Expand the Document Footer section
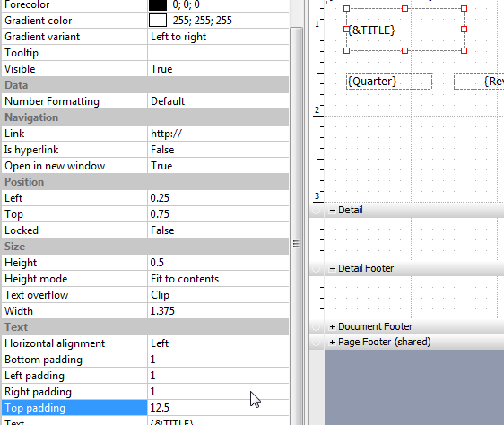Viewport: 504px width, 425px height. pos(332,326)
